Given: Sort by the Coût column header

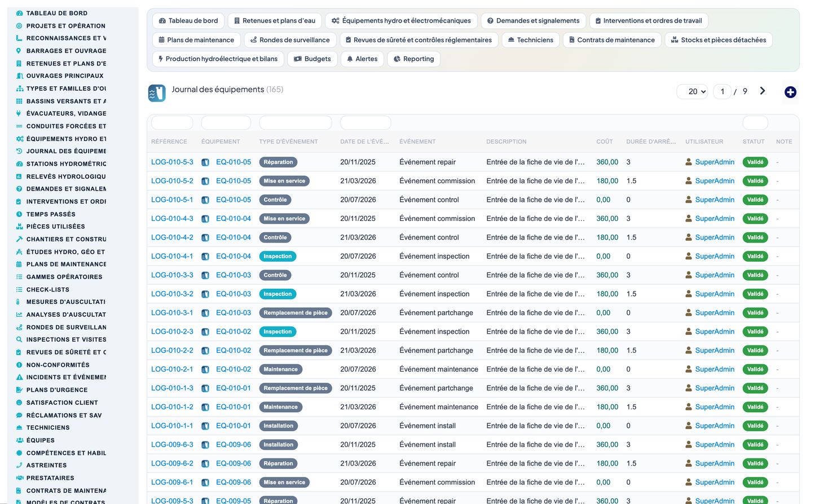Looking at the screenshot, I should (605, 142).
